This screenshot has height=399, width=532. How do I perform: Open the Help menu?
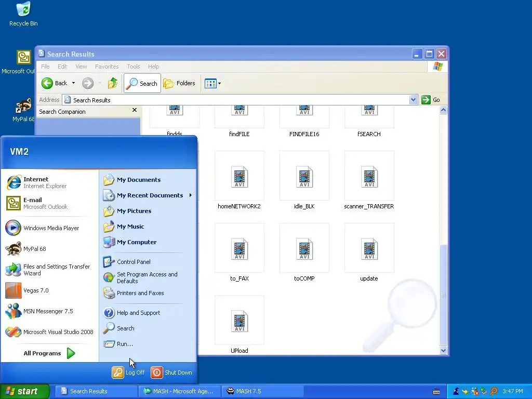pos(153,66)
